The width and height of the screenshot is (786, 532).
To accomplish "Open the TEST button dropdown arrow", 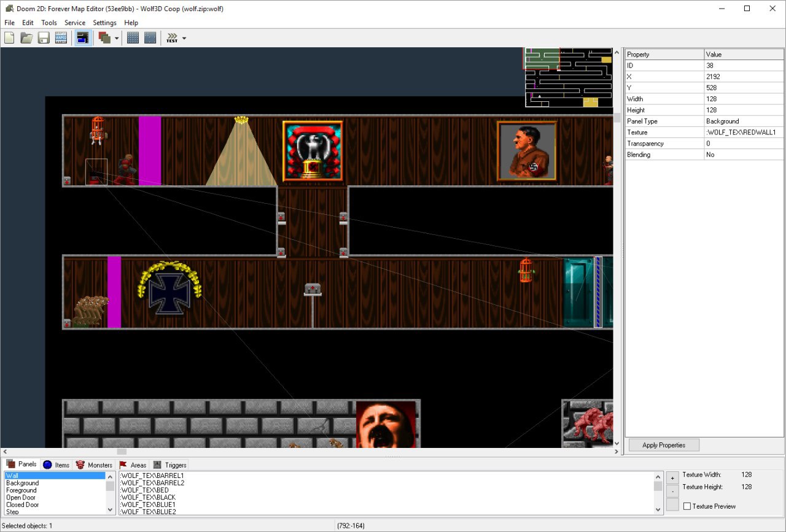I will point(184,38).
